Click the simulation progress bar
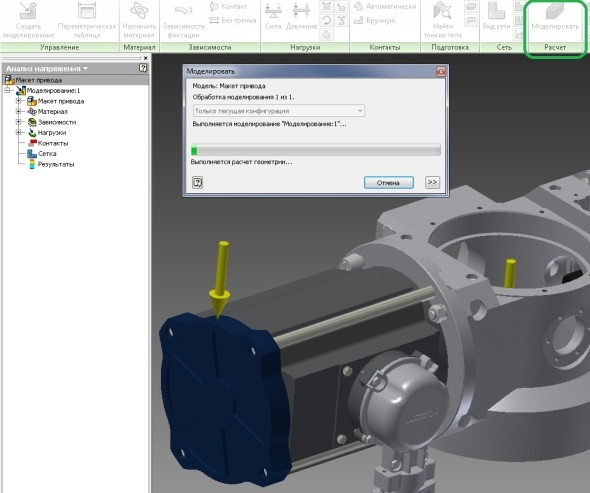The image size is (590, 493). click(316, 151)
